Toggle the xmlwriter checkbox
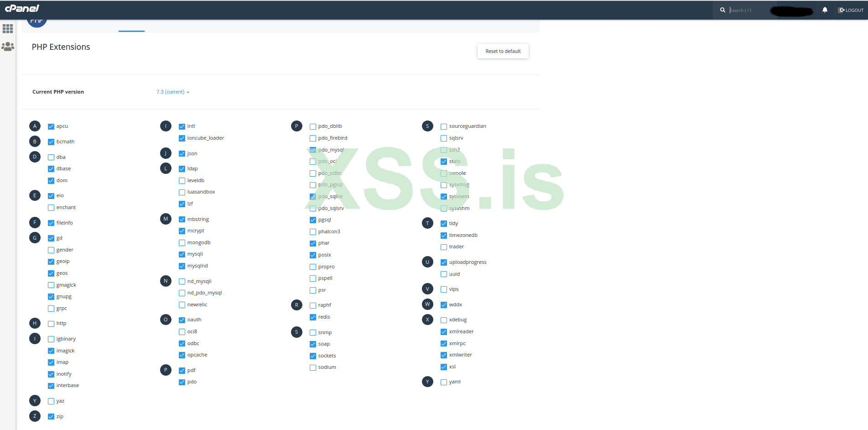Viewport: 868px width, 430px height. coord(444,355)
